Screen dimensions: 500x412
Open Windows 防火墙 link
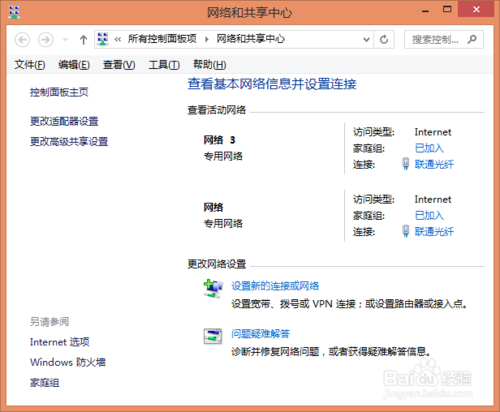(68, 362)
